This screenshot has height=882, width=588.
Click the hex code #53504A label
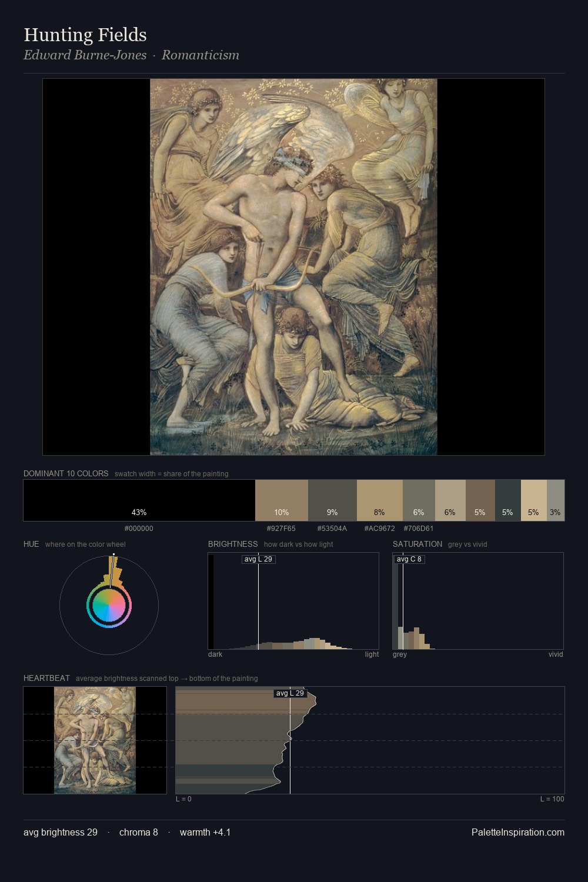[332, 529]
